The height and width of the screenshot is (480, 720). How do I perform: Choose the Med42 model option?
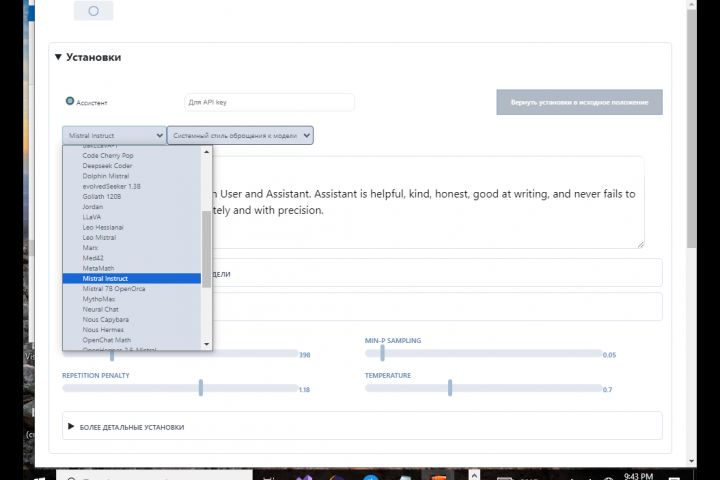(93, 258)
